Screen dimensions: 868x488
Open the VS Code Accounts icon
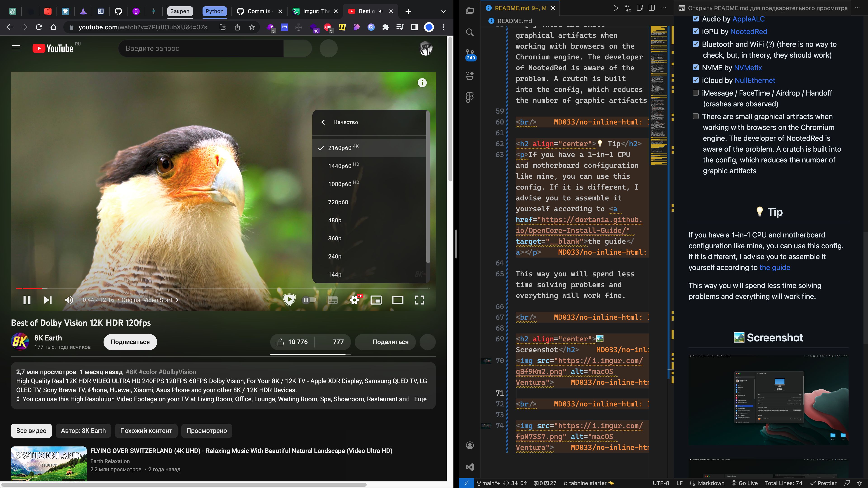(x=470, y=445)
